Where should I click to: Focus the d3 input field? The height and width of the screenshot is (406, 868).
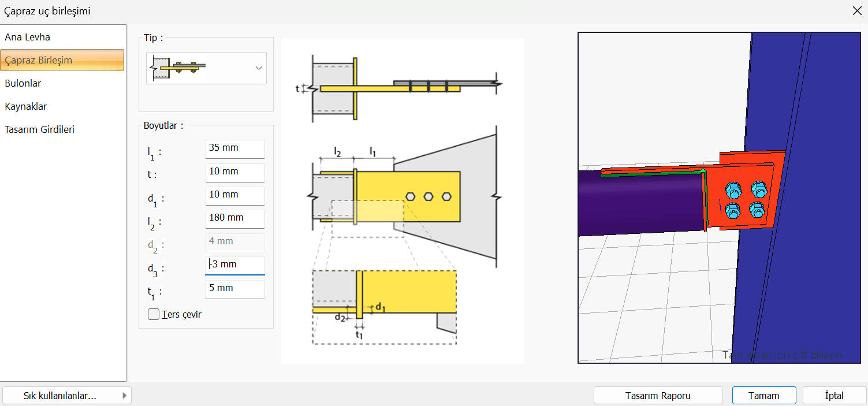point(234,265)
